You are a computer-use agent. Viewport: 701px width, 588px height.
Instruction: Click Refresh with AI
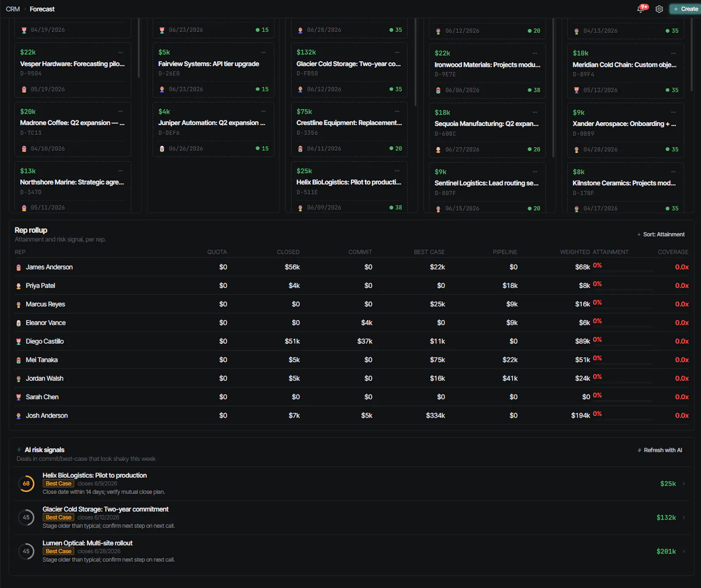[x=660, y=450]
